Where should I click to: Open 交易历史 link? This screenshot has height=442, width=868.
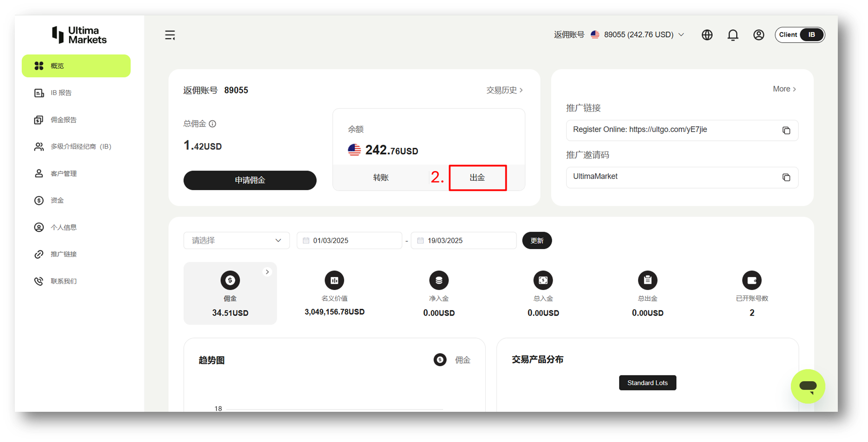tap(504, 90)
